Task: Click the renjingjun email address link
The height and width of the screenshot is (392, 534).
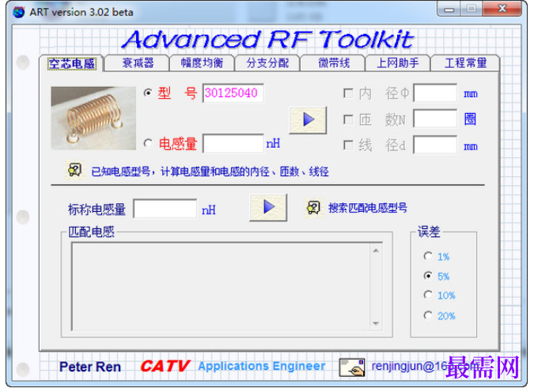Action: click(426, 366)
